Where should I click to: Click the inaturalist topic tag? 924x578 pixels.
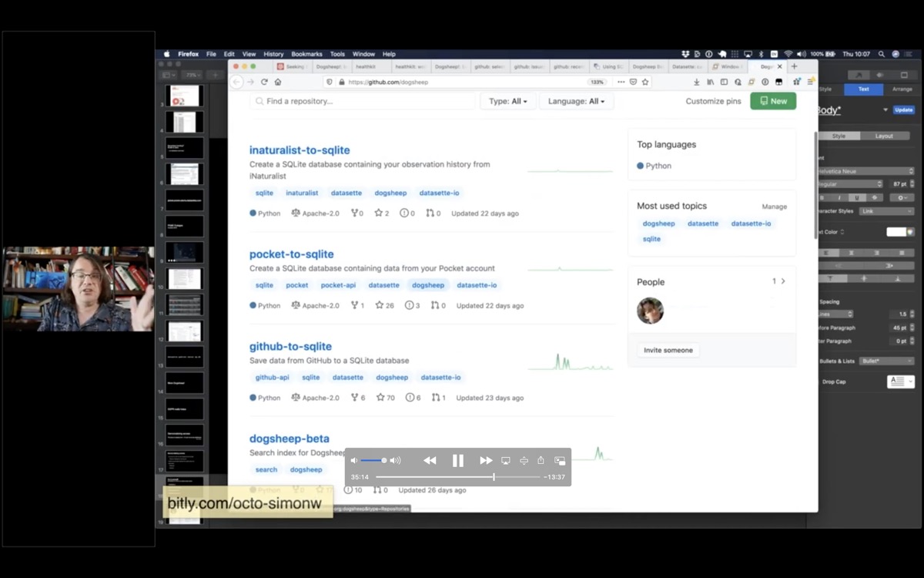[302, 193]
